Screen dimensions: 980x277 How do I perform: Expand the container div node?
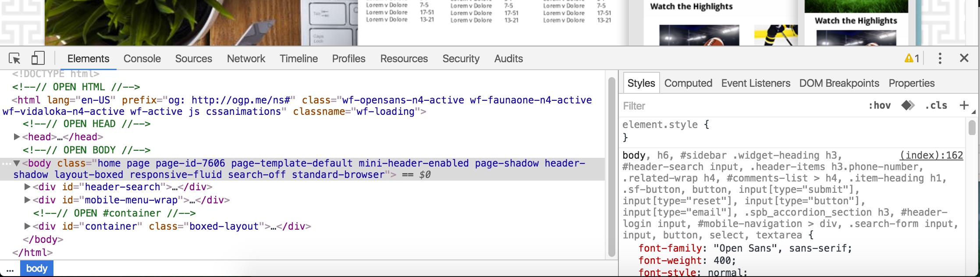pyautogui.click(x=27, y=226)
